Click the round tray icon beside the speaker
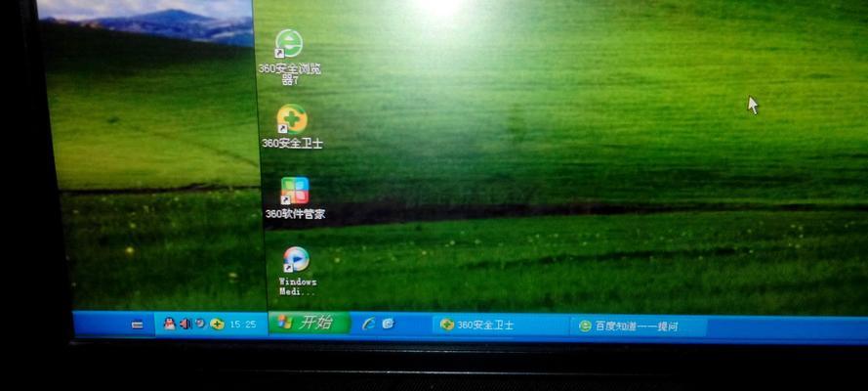The height and width of the screenshot is (391, 868). (200, 324)
